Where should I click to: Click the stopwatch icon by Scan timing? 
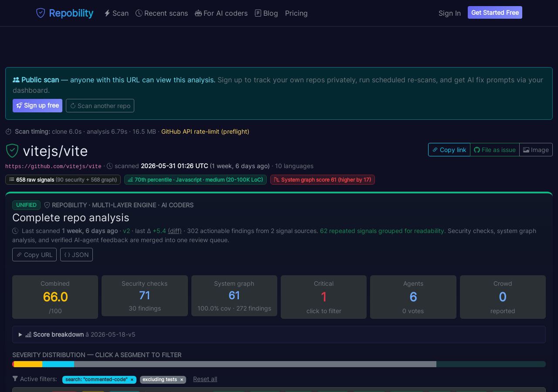(x=8, y=132)
